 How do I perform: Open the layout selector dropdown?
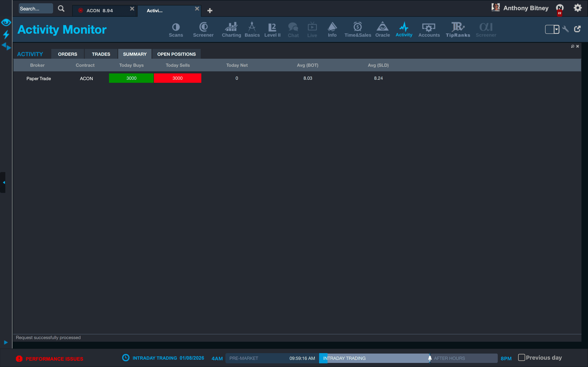(x=556, y=29)
